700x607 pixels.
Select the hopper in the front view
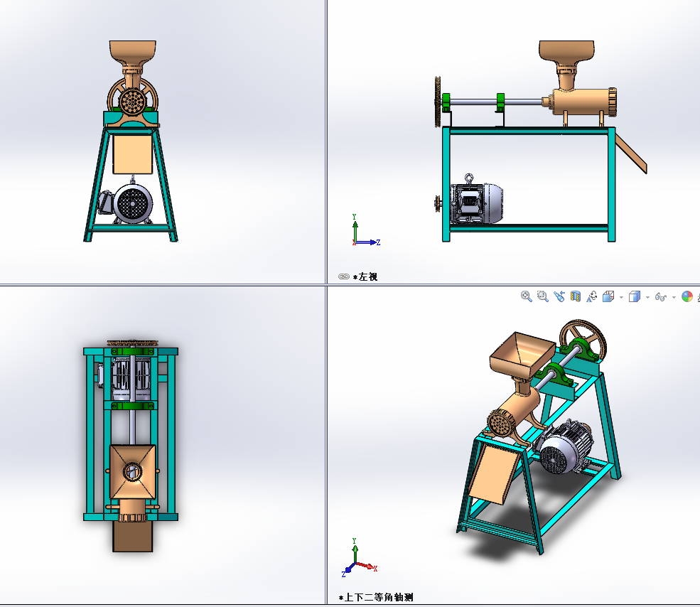[133, 53]
